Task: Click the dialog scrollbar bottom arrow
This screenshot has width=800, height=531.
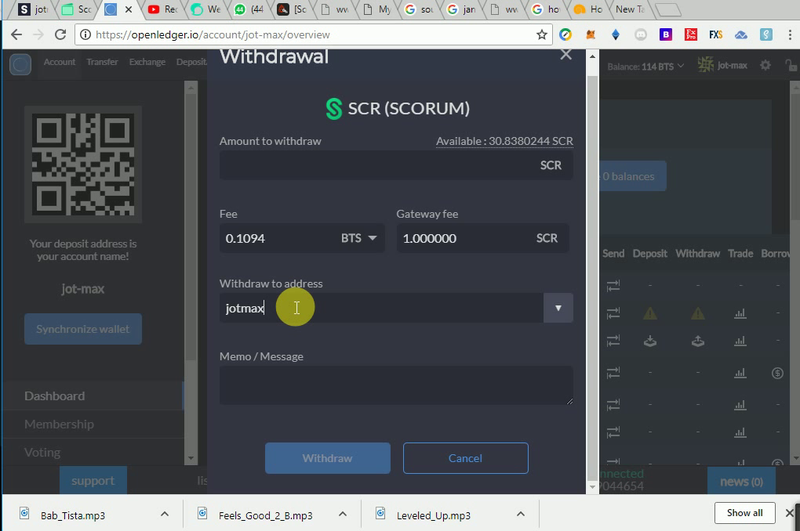Action: (592, 487)
